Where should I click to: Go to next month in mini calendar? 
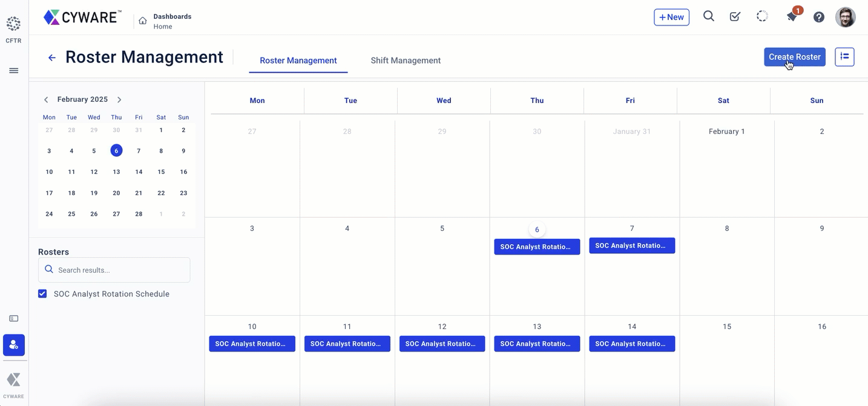click(x=119, y=99)
